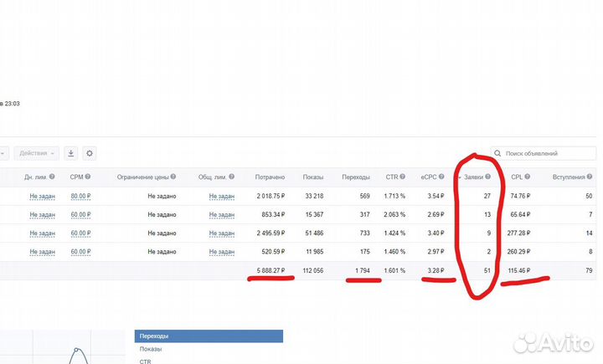
Task: Click help icon next to CTR header
Action: coord(403,177)
